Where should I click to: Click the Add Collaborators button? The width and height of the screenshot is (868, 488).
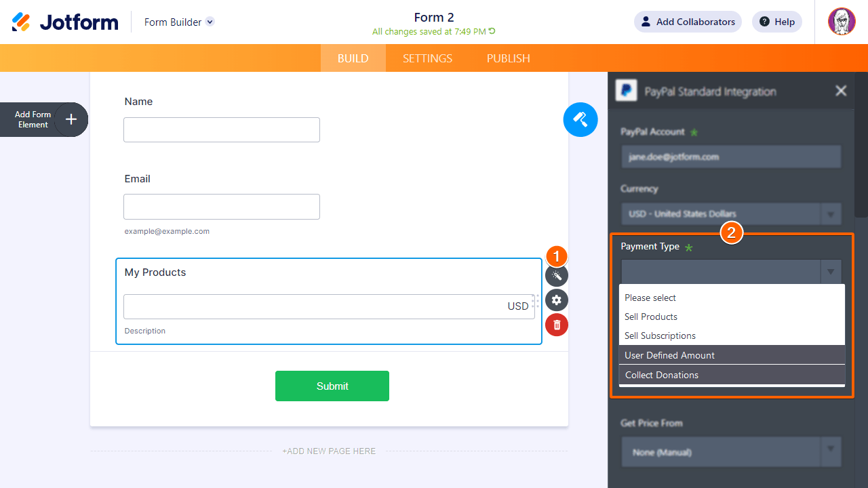coord(688,22)
